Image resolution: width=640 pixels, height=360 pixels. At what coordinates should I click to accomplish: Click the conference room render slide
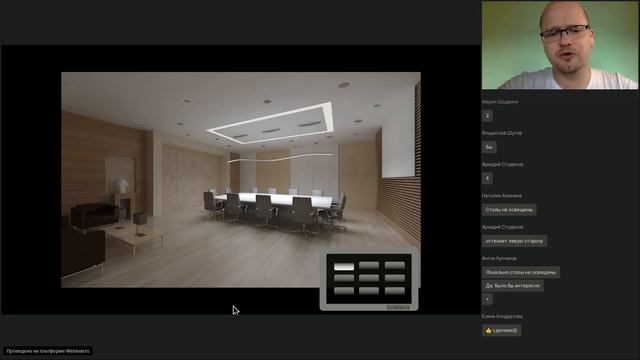(x=241, y=180)
